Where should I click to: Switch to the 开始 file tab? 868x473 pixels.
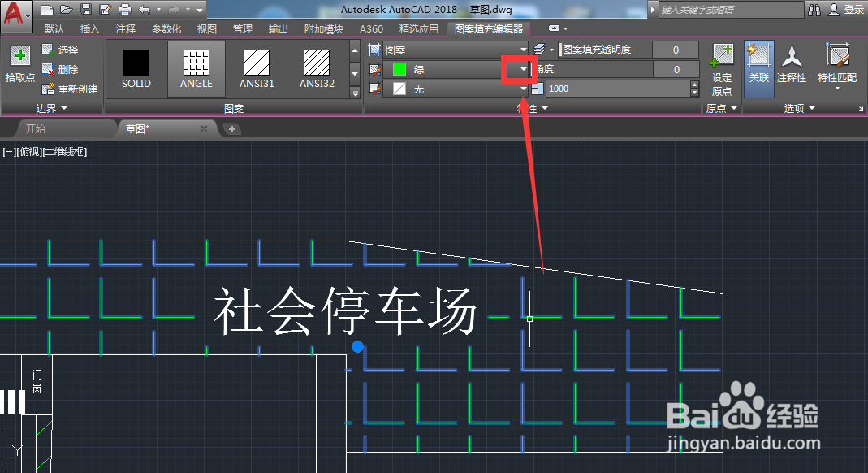point(36,128)
